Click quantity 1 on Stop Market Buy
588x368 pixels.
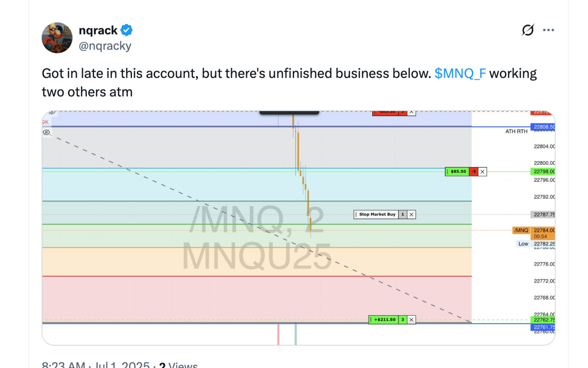point(402,215)
